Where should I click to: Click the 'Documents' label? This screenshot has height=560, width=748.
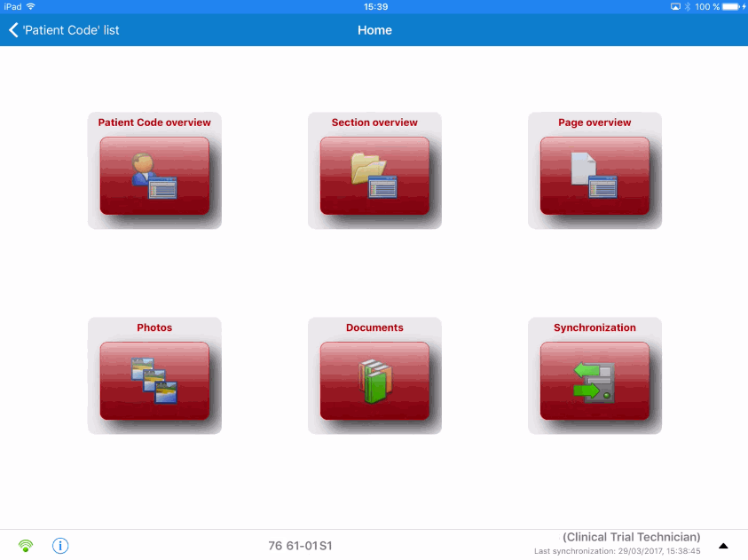click(x=374, y=327)
